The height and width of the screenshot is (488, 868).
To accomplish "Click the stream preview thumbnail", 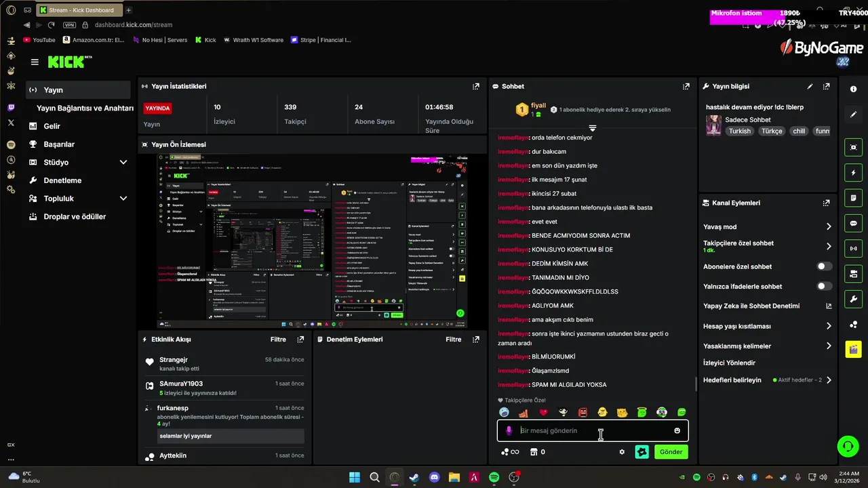I will [x=312, y=241].
